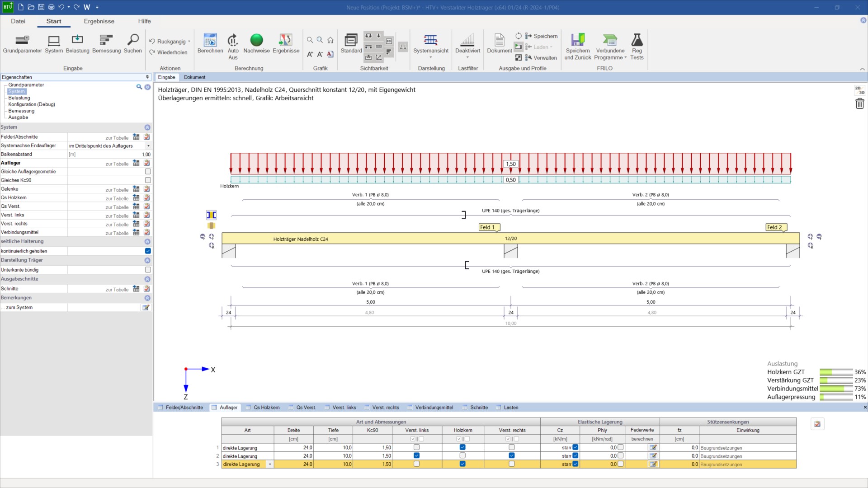The height and width of the screenshot is (488, 868).
Task: Click the Rückgängig undo button
Action: [x=167, y=42]
